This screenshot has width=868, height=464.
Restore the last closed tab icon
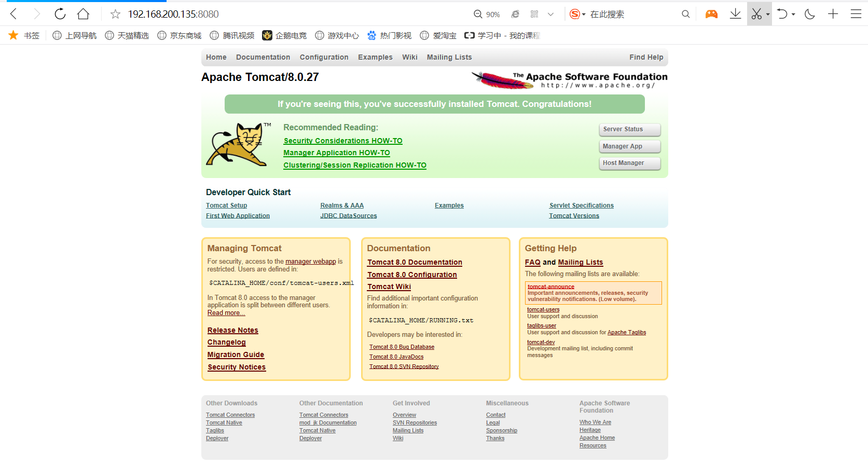click(782, 14)
